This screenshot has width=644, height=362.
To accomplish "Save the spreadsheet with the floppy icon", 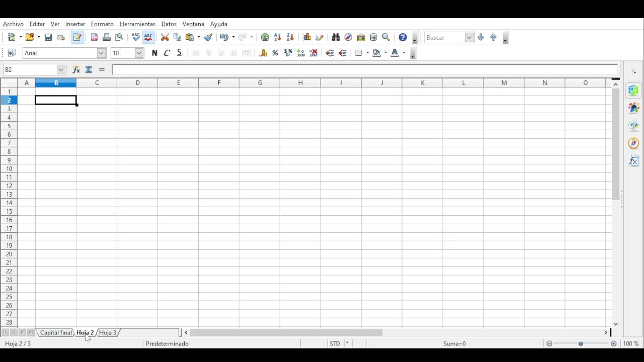I will pos(48,37).
